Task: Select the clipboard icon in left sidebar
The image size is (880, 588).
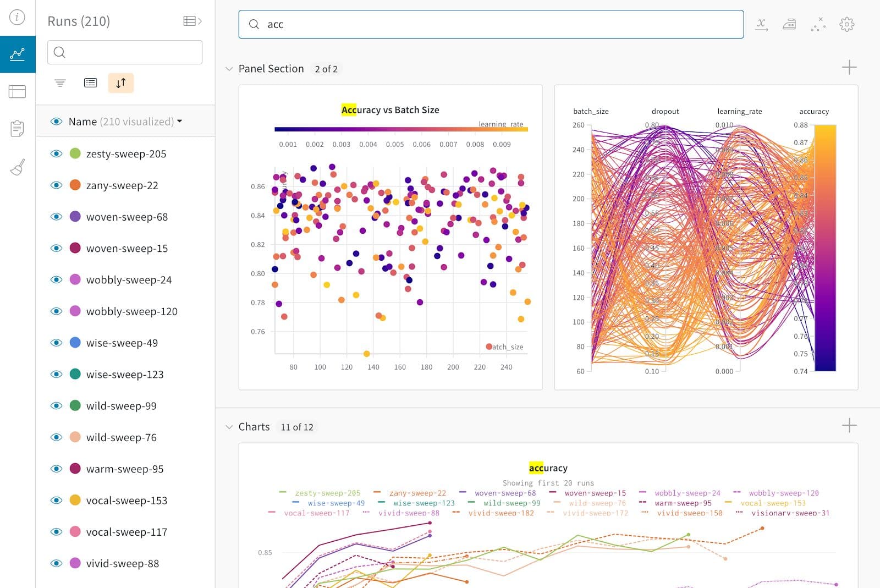Action: point(17,128)
